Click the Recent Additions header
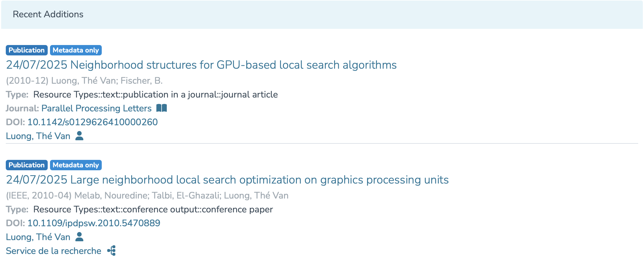644x258 pixels. coord(48,14)
